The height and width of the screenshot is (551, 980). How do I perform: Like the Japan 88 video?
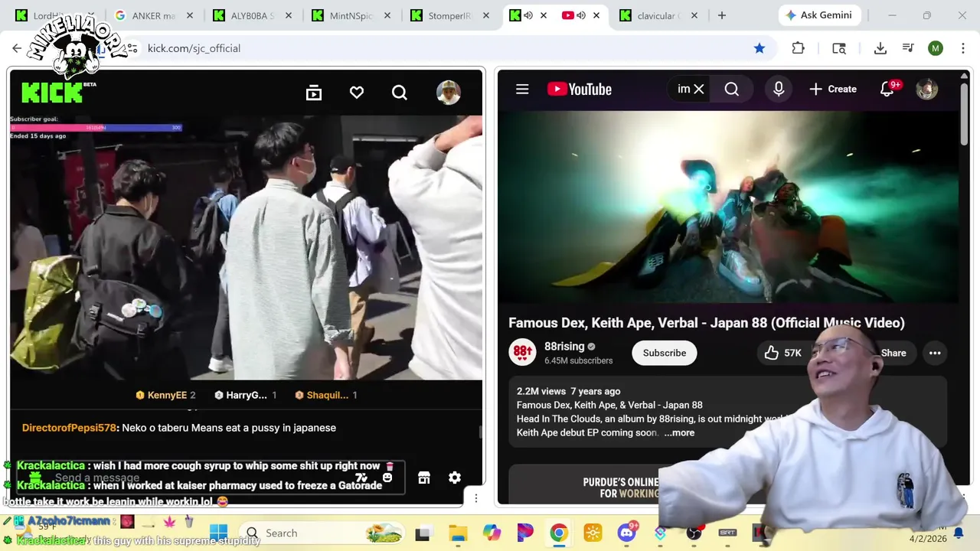coord(781,353)
